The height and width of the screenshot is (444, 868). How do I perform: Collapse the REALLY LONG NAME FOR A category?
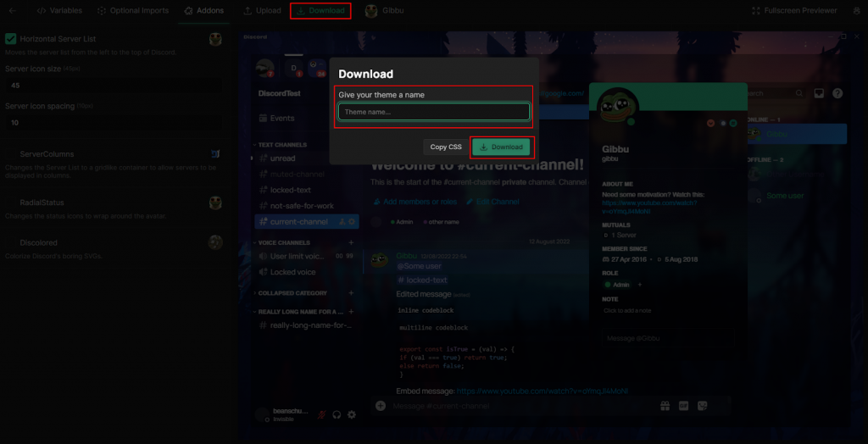point(298,312)
